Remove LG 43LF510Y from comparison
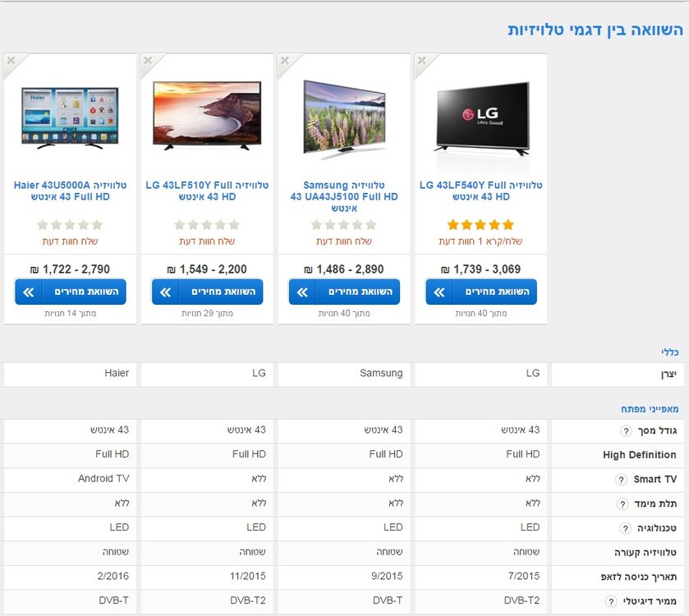 [148, 61]
